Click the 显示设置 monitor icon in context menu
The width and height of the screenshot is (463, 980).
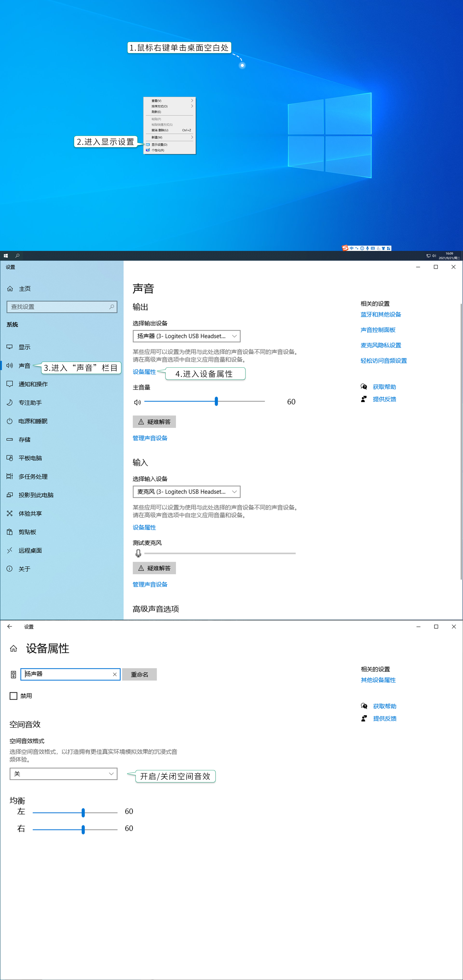[148, 145]
